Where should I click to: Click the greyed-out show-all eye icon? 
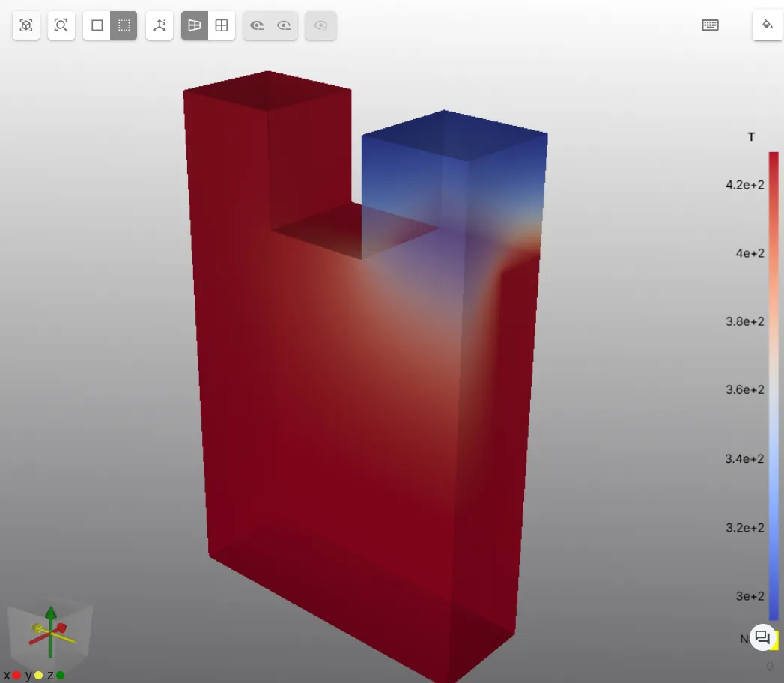coord(320,25)
